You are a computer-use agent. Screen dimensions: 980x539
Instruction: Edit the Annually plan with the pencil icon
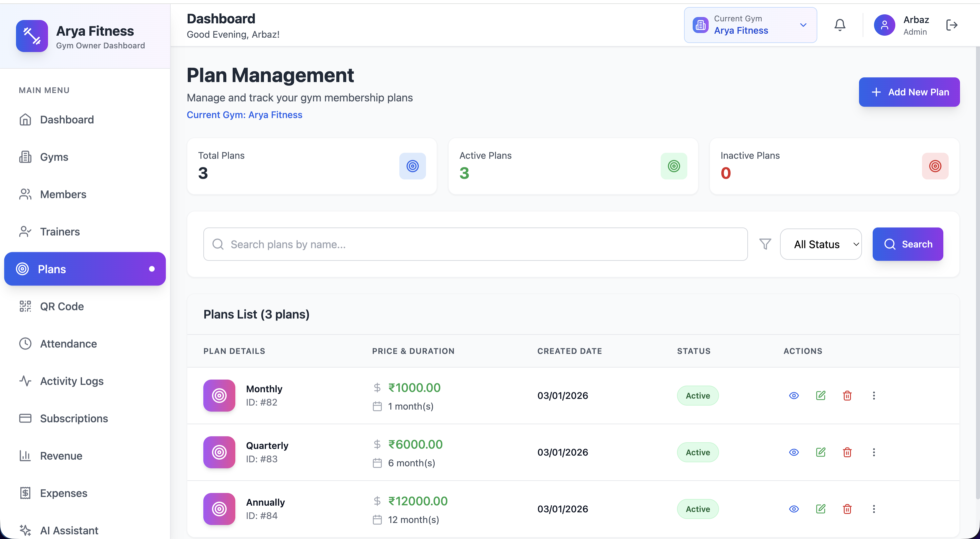click(x=821, y=509)
